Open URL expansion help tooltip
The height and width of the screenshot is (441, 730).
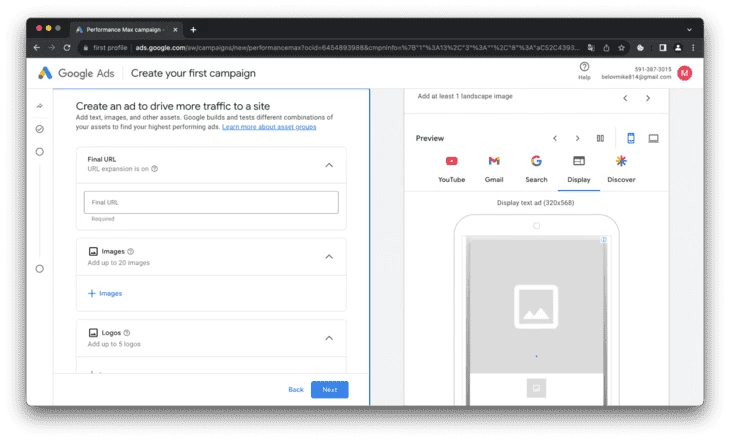pyautogui.click(x=155, y=169)
